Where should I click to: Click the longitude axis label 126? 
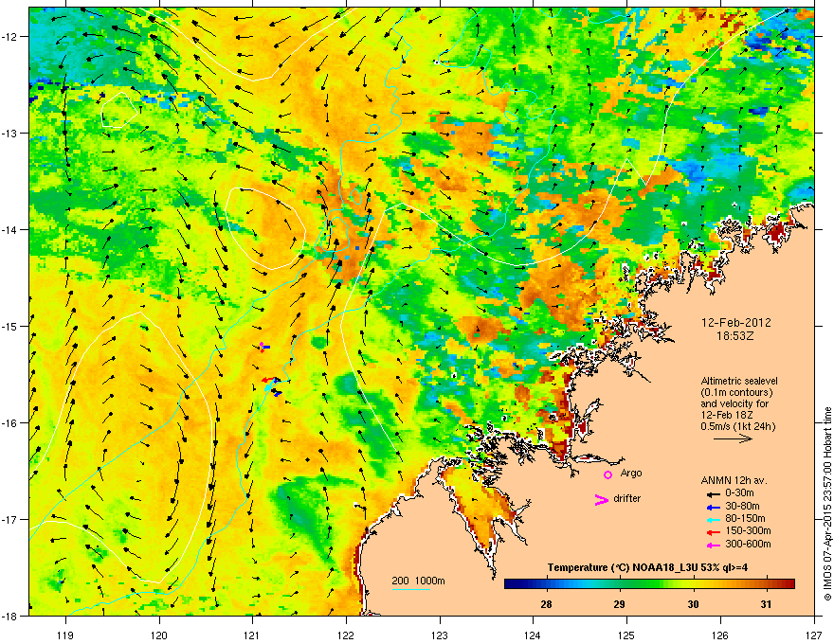point(720,635)
